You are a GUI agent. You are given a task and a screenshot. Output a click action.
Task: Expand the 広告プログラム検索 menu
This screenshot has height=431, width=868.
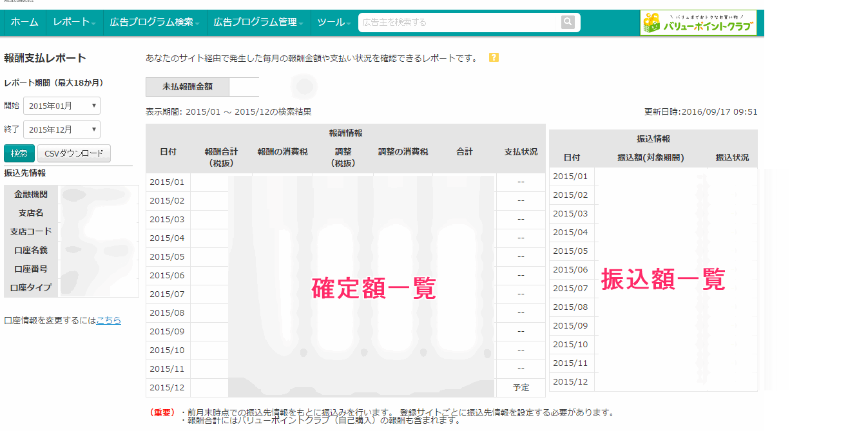(155, 23)
